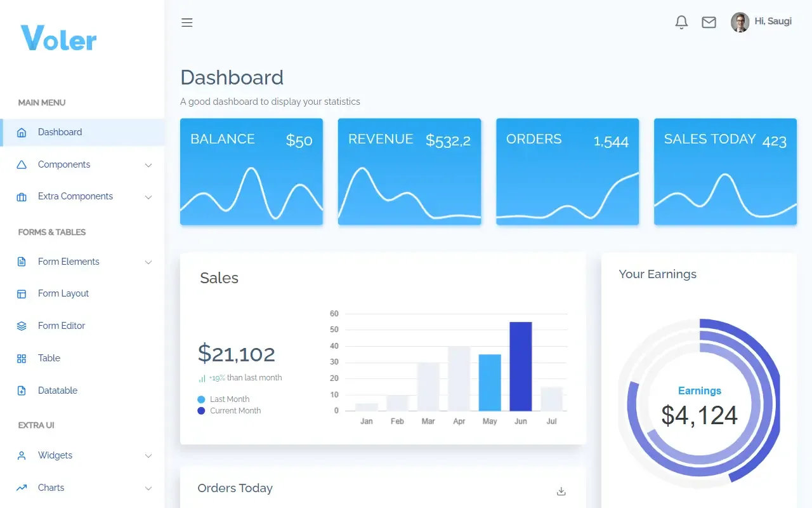Click the BALANCE statistics card

[x=251, y=171]
